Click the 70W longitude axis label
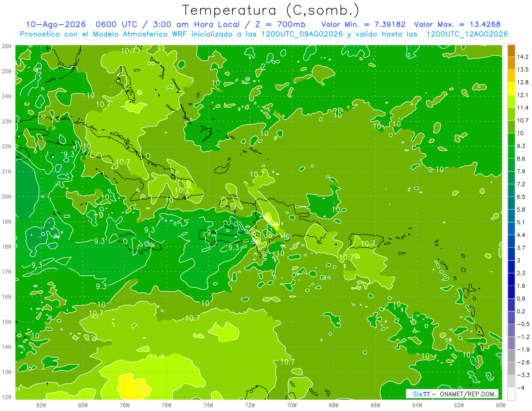The height and width of the screenshot is (411, 532). coord(292,405)
